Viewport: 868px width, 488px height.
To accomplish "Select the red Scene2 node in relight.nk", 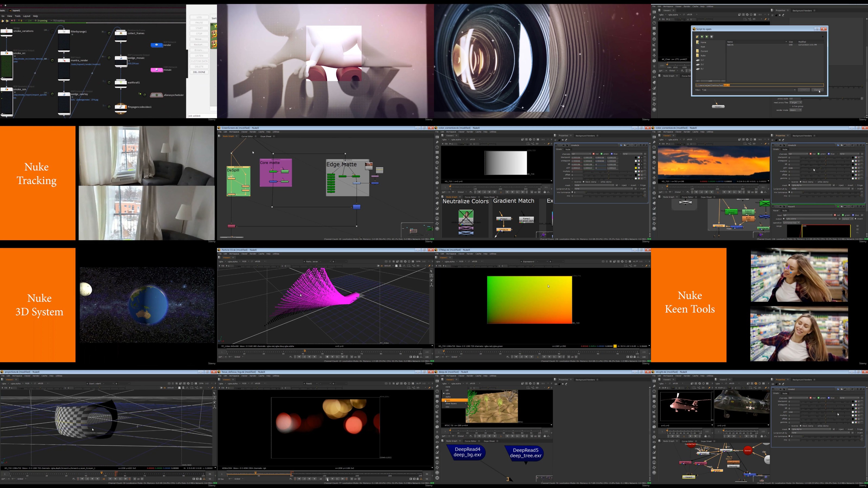I will click(748, 450).
